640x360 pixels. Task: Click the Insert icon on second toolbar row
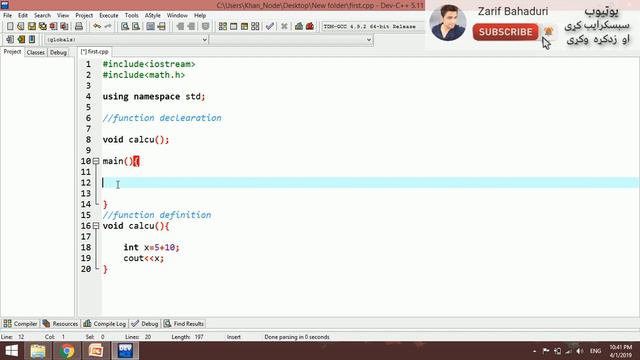(x=10, y=40)
